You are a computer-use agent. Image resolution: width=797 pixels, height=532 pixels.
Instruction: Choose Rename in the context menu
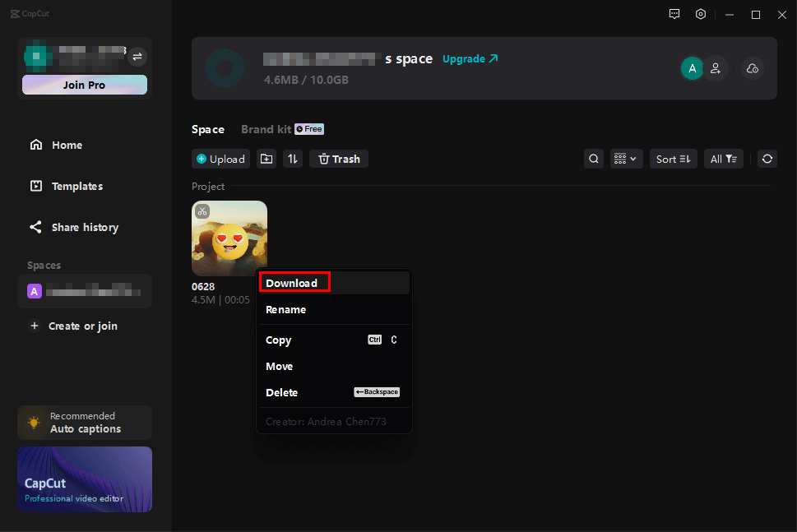(x=286, y=310)
